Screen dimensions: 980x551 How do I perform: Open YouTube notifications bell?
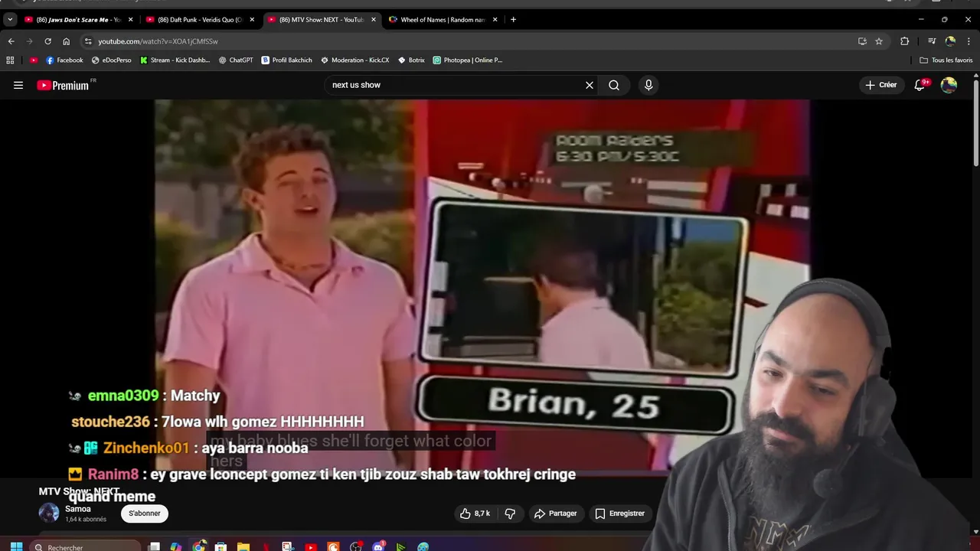920,85
